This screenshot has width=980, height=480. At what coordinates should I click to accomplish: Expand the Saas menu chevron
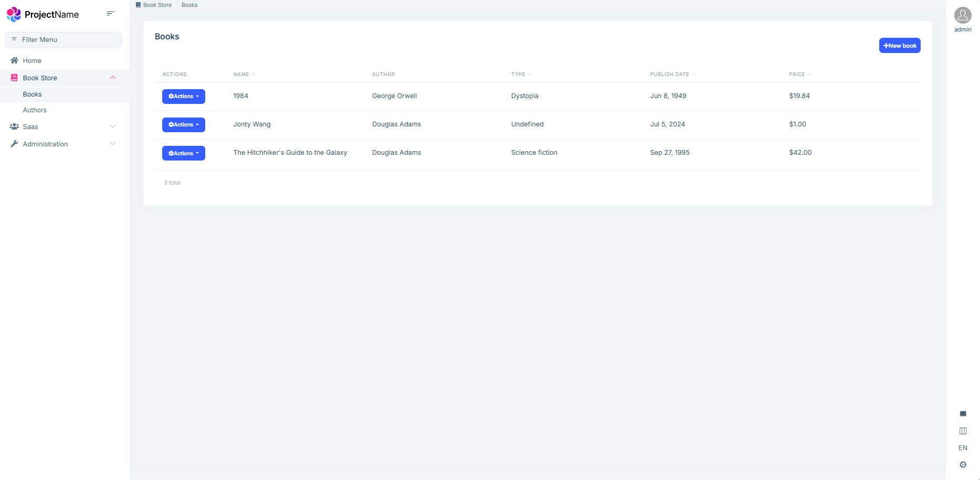pyautogui.click(x=112, y=126)
